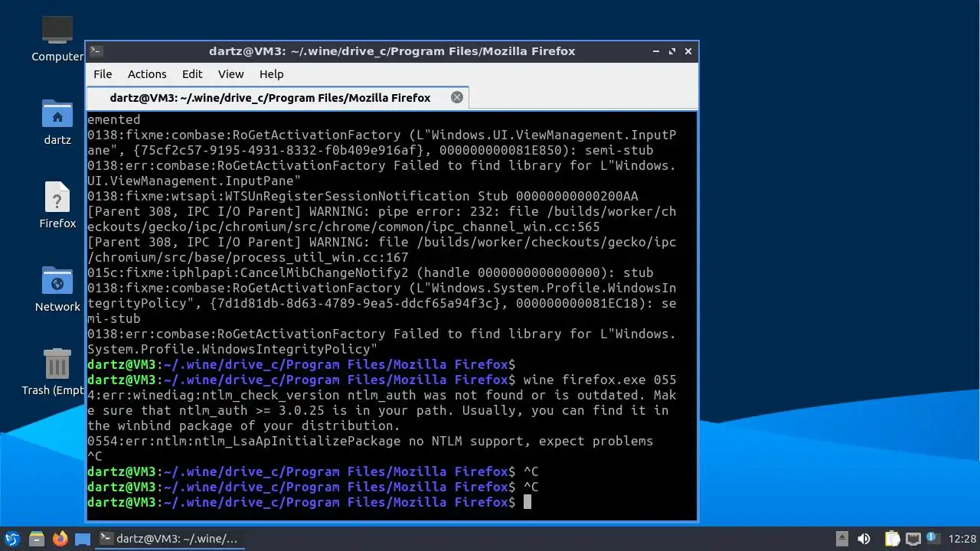The width and height of the screenshot is (980, 551).
Task: Close the terminal window
Action: [688, 51]
